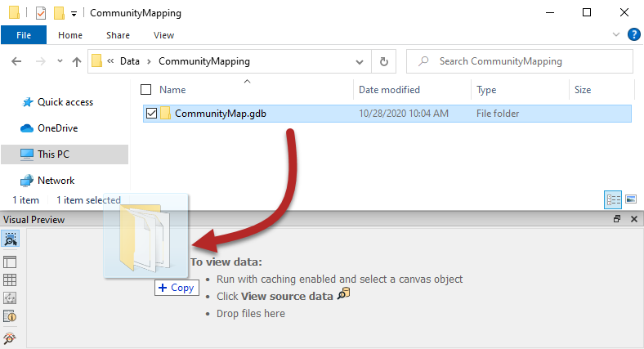This screenshot has width=644, height=349.
Task: Go up one folder level
Action: pos(76,61)
